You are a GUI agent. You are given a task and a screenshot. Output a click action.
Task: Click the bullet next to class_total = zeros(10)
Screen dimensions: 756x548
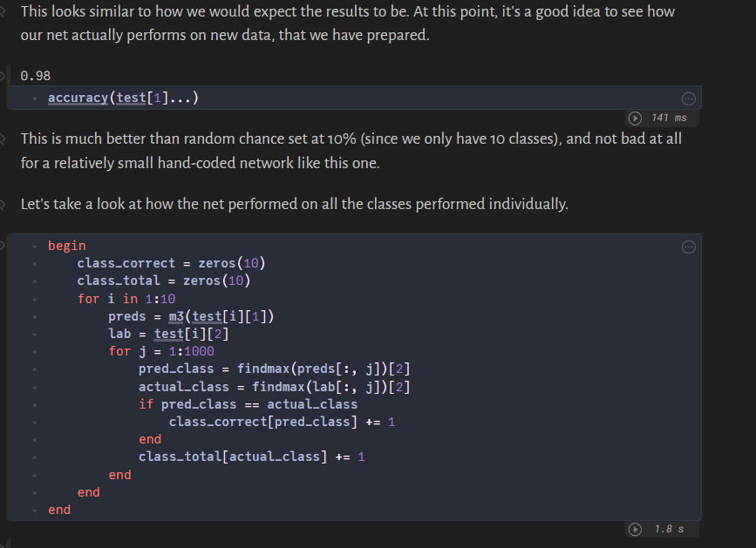coord(34,281)
